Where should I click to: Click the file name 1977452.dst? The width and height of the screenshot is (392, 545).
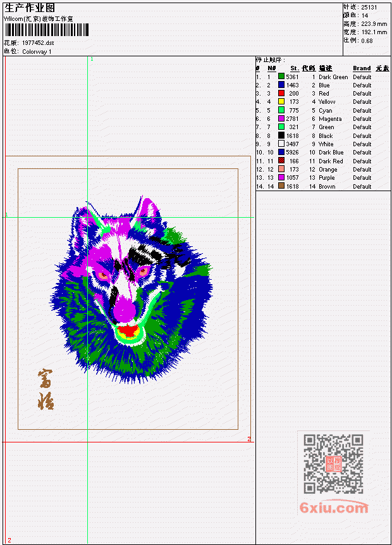tap(38, 43)
